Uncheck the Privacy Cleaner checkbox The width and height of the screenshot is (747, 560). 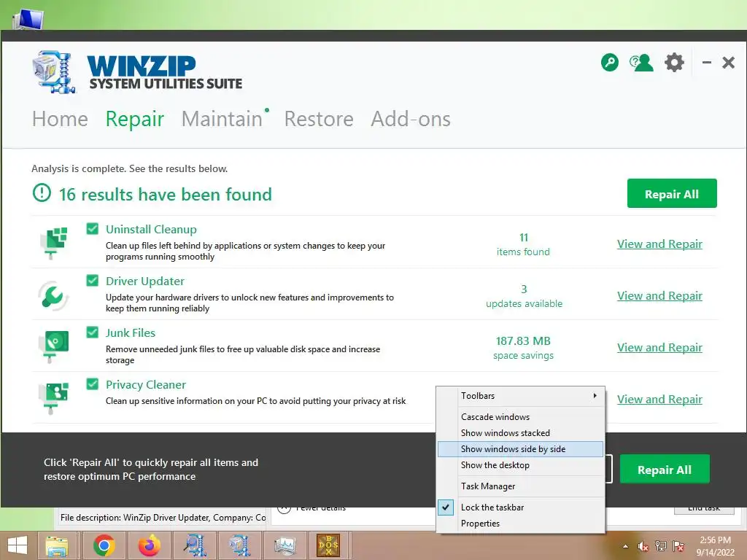pyautogui.click(x=93, y=384)
